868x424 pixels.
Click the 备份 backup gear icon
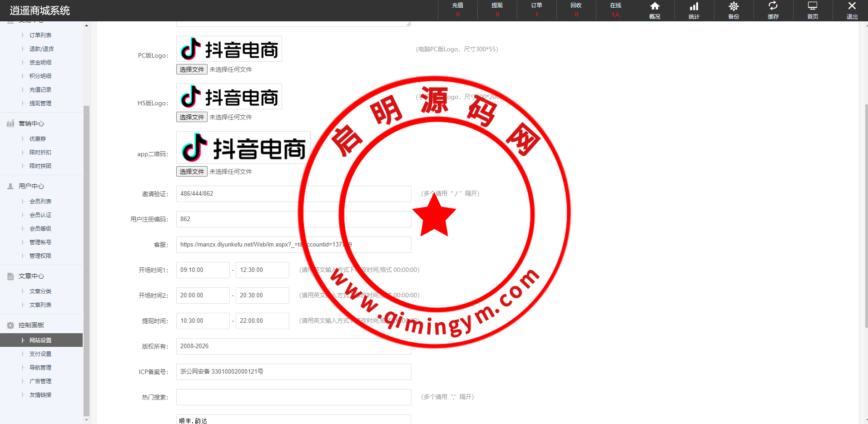[x=734, y=6]
